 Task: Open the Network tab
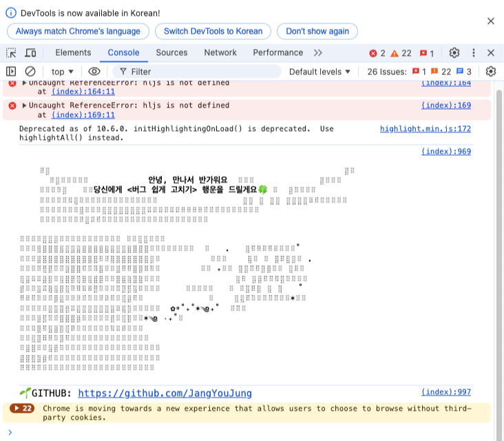pos(220,52)
